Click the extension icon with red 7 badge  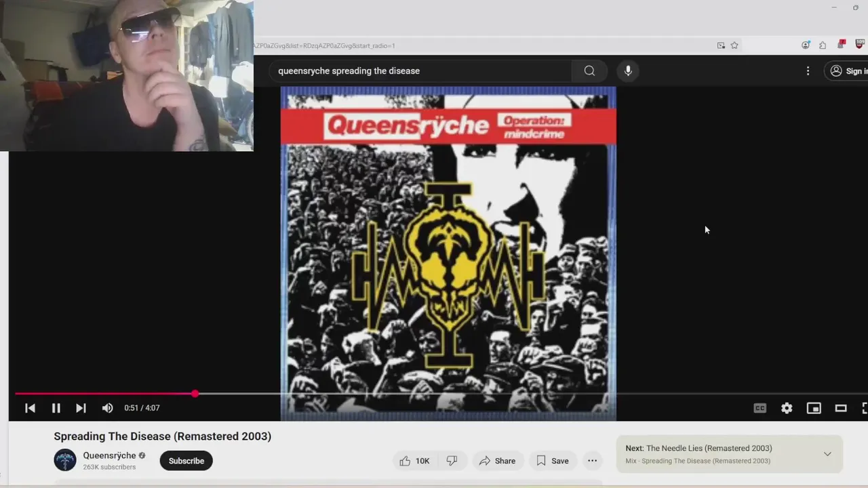click(842, 45)
